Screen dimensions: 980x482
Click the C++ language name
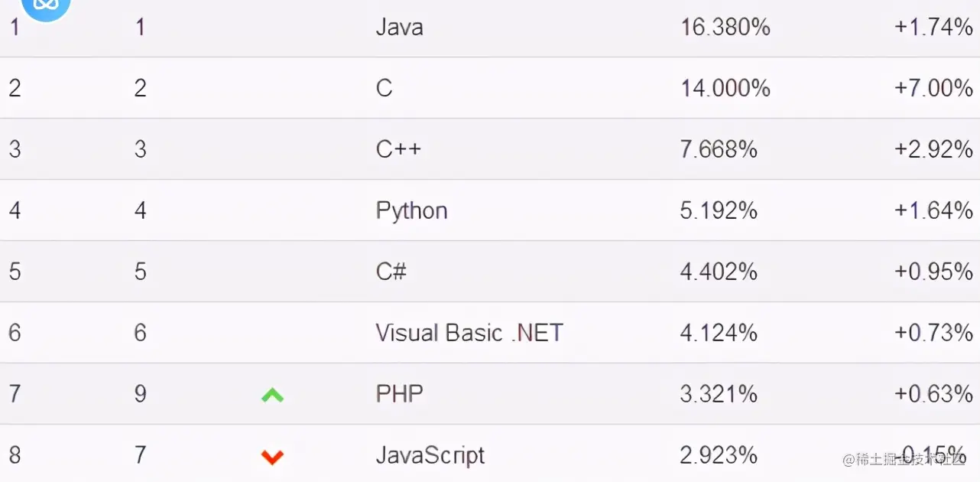(398, 149)
